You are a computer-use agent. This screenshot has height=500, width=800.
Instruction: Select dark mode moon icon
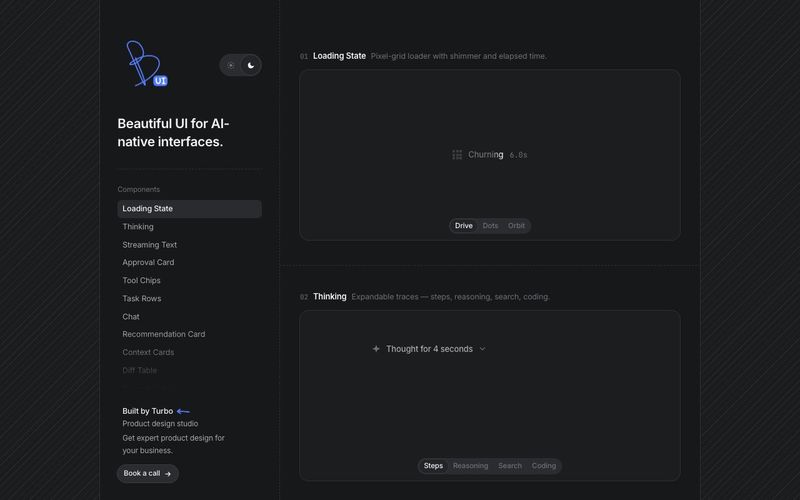(251, 65)
